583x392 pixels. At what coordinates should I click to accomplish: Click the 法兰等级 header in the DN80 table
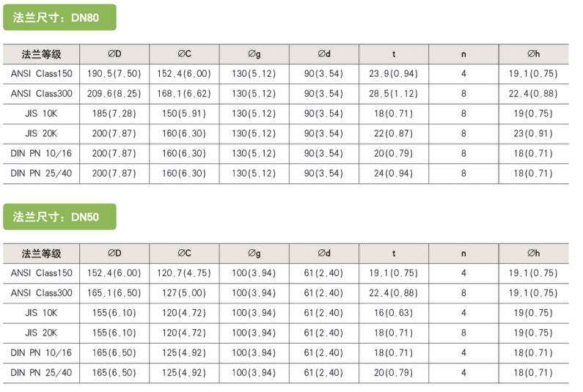[41, 54]
